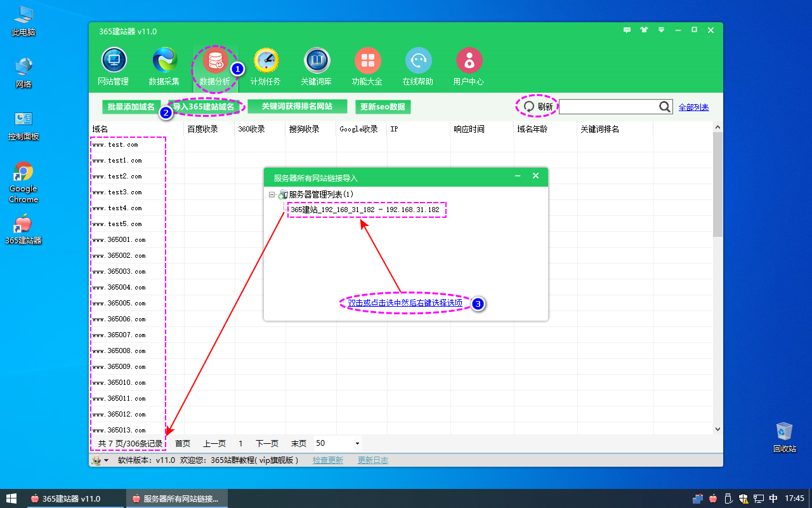Click 检查更新 link in status bar
Screen dimensions: 812x508
click(328, 460)
